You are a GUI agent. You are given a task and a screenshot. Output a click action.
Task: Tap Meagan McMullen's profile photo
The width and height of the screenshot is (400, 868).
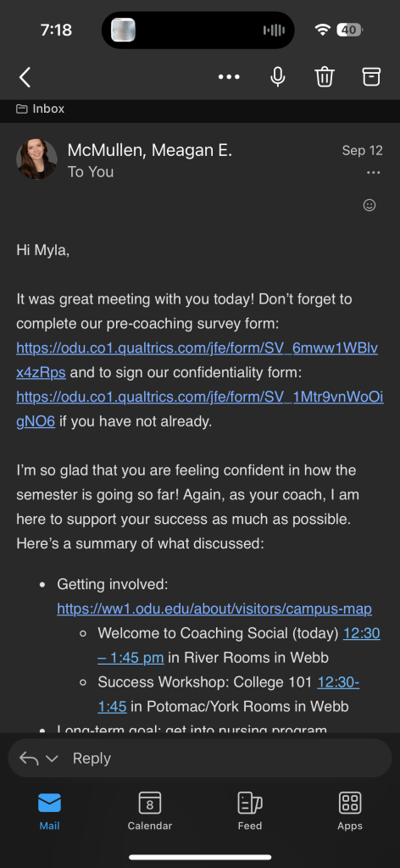coord(36,159)
